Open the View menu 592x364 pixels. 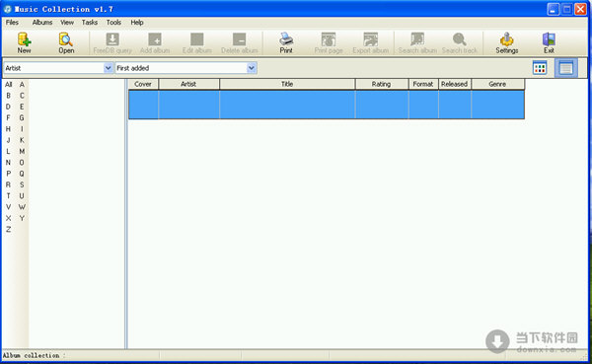coord(67,23)
